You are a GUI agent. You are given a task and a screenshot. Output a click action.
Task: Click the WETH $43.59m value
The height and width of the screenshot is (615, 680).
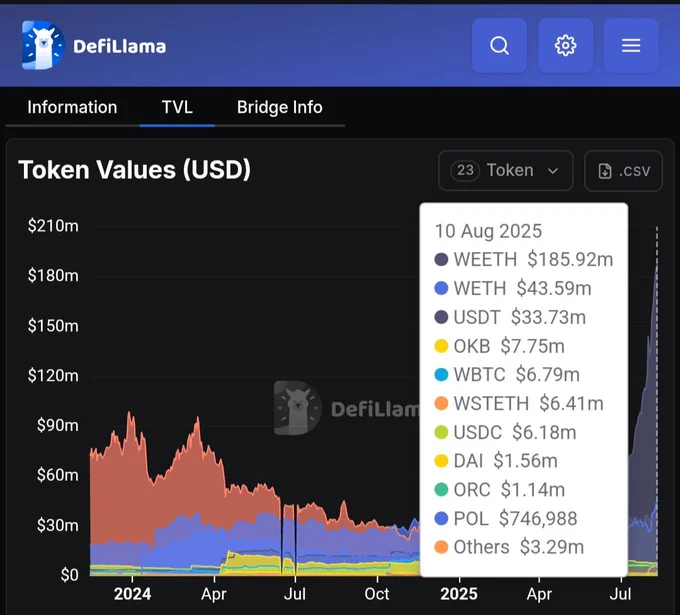[x=554, y=288]
